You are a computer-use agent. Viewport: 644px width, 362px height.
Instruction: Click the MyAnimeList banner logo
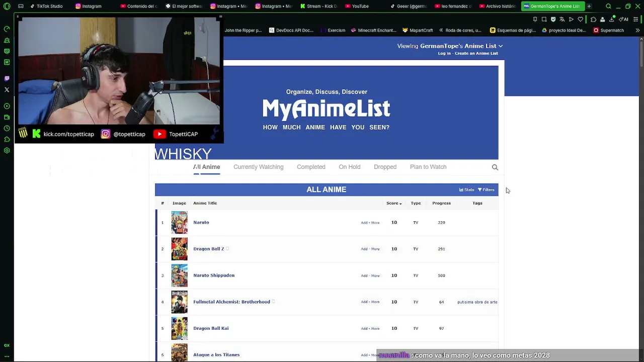pos(326,109)
